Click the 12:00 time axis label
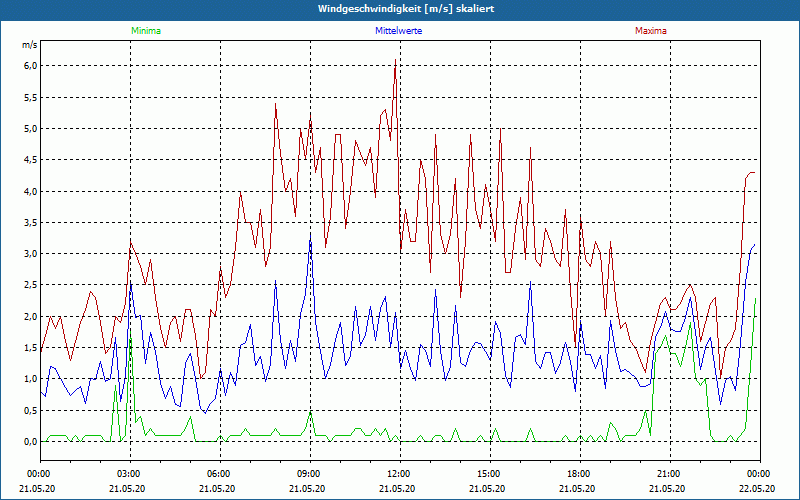Screen dimensions: 800x500 point(399,474)
